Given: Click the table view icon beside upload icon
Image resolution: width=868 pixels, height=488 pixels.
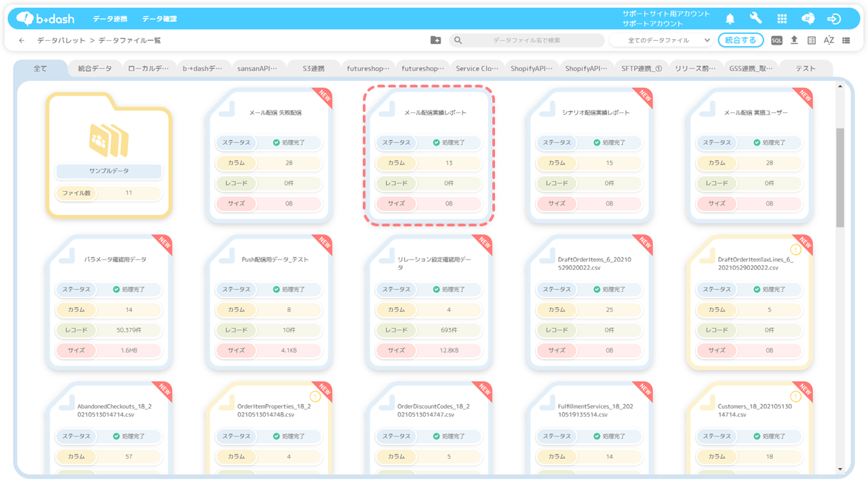Looking at the screenshot, I should point(812,41).
